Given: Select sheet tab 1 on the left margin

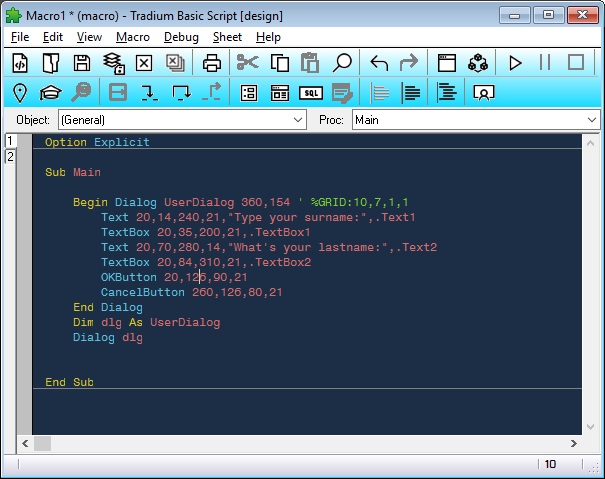Looking at the screenshot, I should click(x=10, y=141).
